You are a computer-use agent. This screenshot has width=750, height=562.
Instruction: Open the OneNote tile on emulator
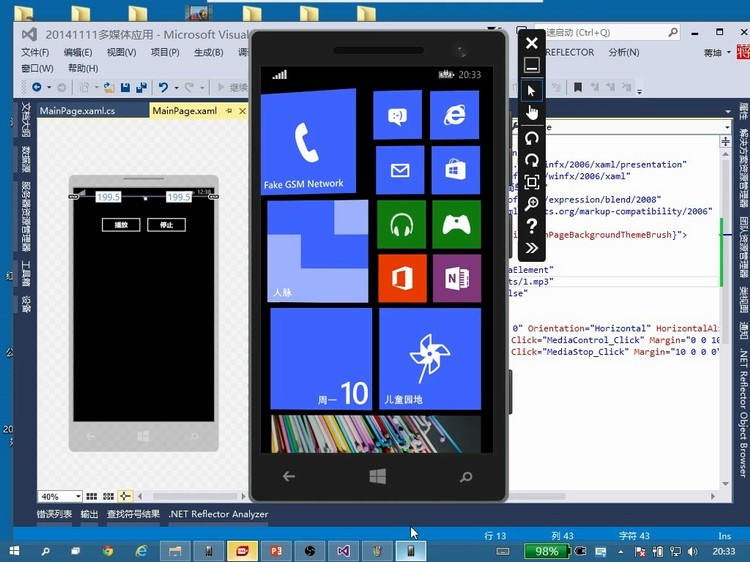click(x=457, y=278)
